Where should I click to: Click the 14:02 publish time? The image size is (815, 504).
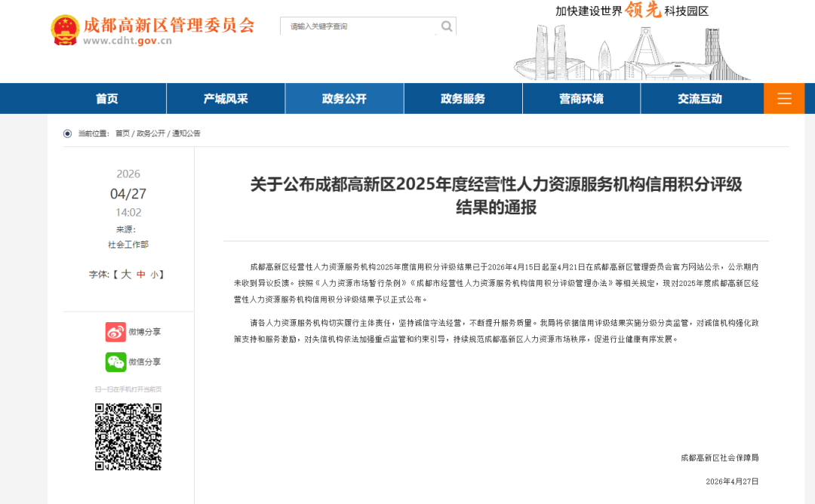click(128, 213)
